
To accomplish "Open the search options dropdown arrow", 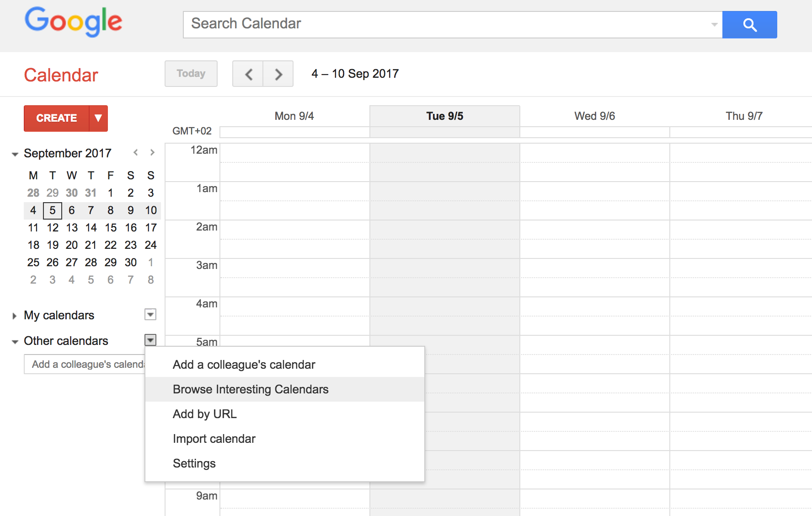I will tap(714, 25).
